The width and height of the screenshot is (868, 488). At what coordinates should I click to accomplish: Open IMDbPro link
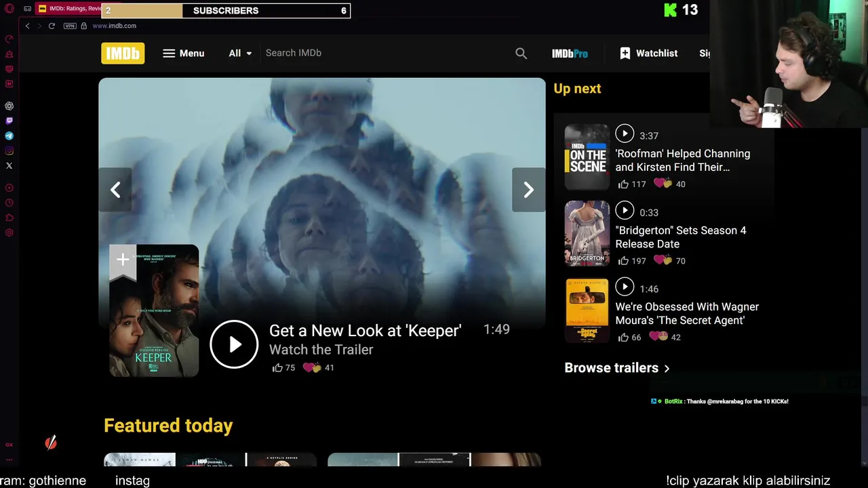570,54
